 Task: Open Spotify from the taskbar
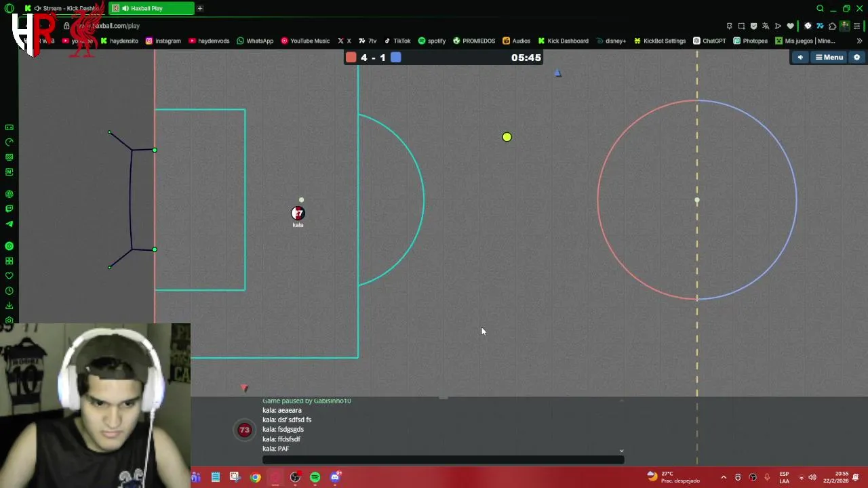[x=315, y=477]
